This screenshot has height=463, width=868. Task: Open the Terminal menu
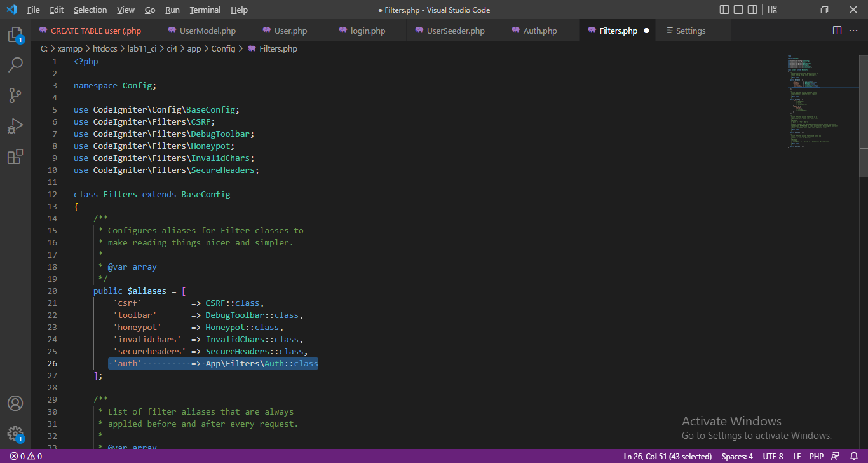(x=205, y=10)
